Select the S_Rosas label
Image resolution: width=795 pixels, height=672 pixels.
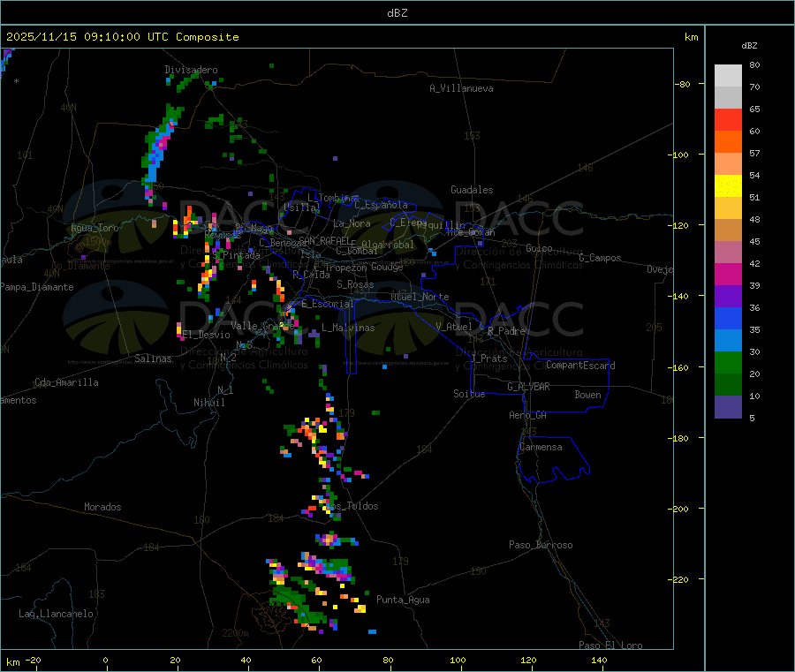click(x=355, y=284)
